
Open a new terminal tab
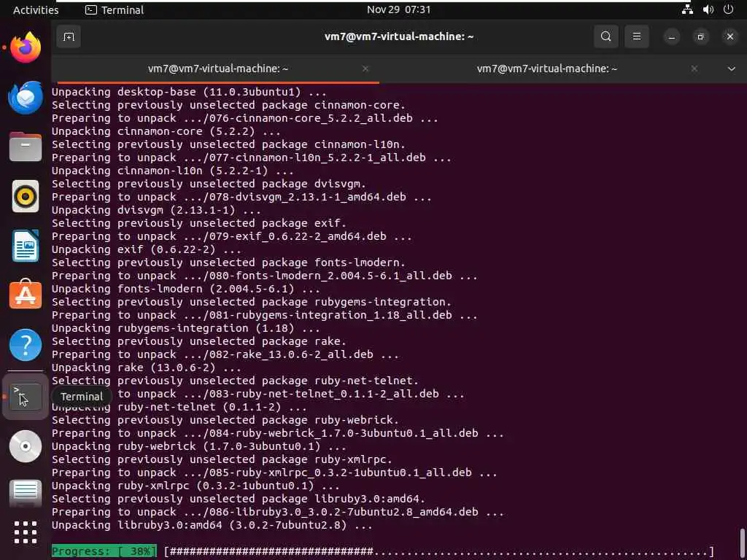tap(69, 36)
